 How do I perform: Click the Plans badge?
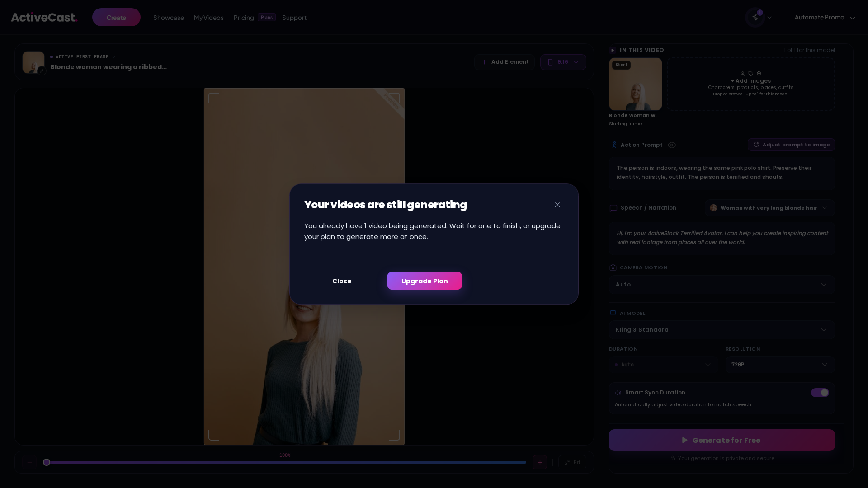tap(267, 18)
